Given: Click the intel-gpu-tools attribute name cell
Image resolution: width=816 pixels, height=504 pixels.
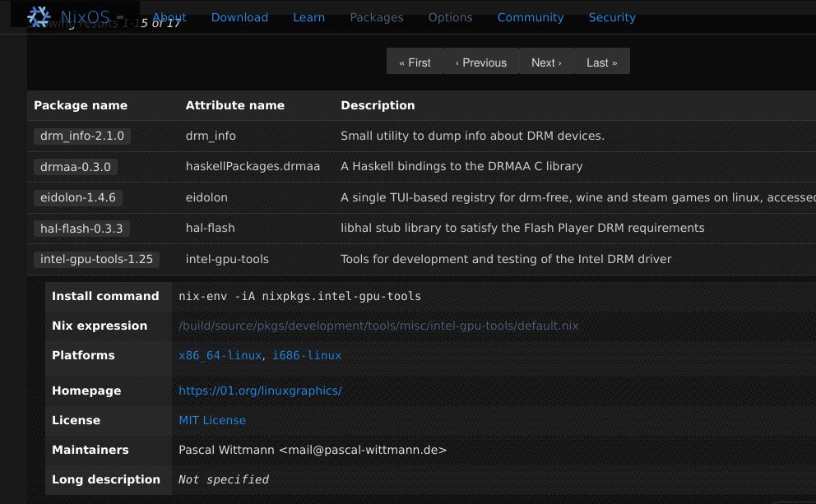Looking at the screenshot, I should coord(227,259).
